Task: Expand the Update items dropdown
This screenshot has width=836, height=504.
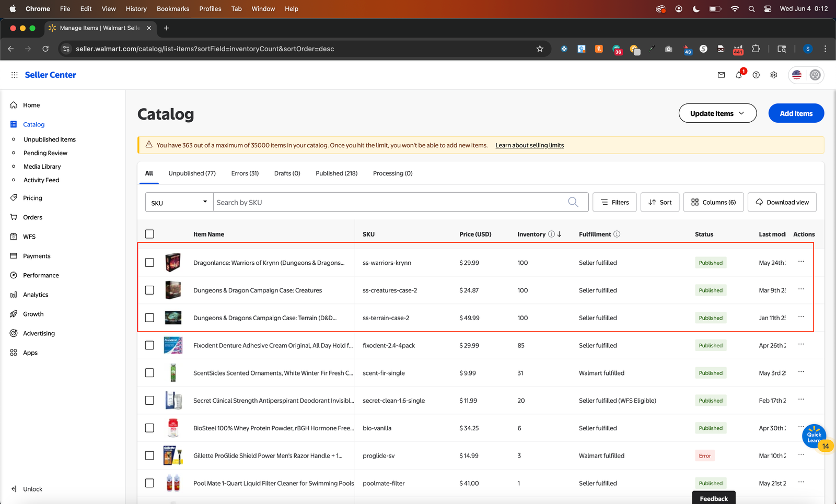Action: (717, 113)
